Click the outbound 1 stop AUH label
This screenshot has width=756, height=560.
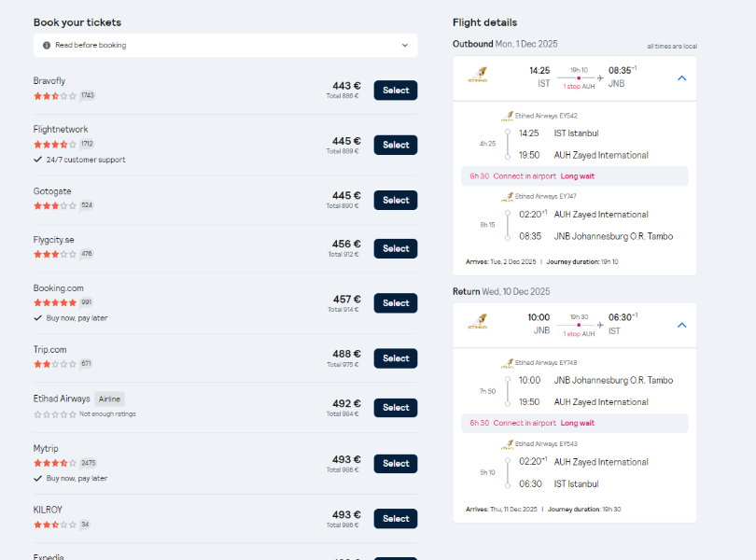(x=579, y=87)
